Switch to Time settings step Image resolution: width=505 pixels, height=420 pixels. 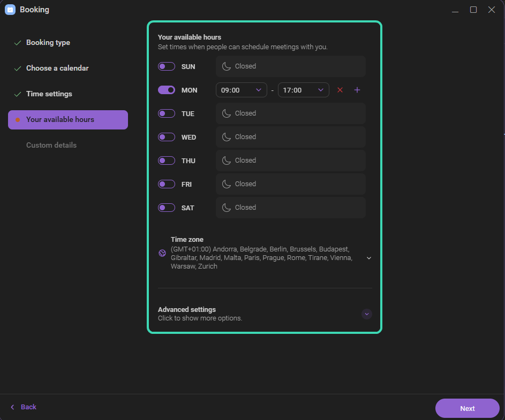tap(49, 94)
